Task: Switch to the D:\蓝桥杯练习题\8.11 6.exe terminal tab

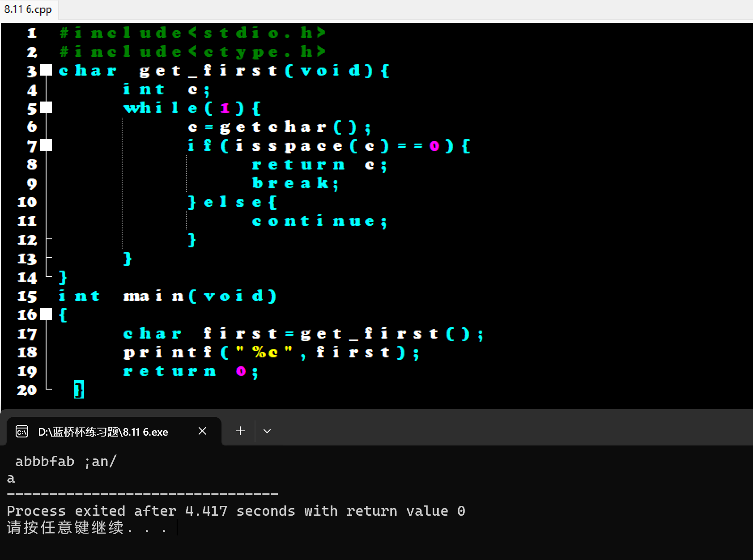Action: click(114, 432)
